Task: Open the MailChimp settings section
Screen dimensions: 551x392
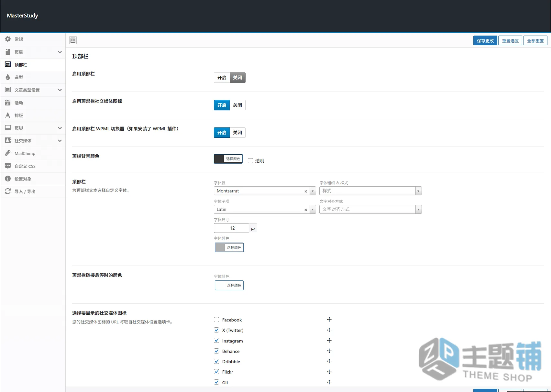Action: (x=33, y=153)
